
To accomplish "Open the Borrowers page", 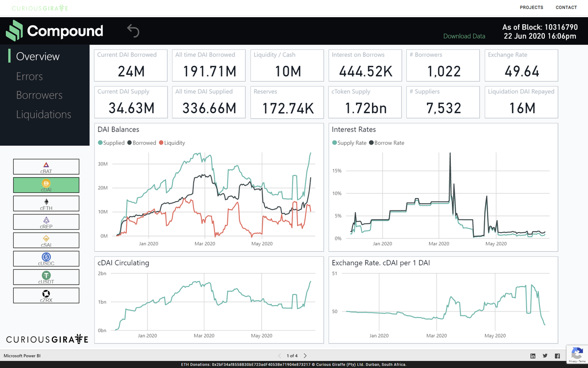I will (39, 95).
